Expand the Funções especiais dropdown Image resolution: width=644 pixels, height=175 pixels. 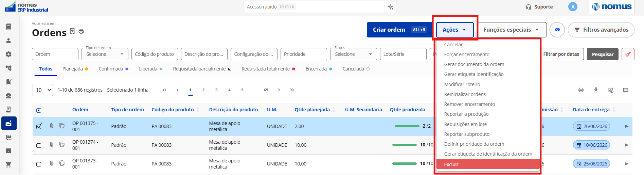(512, 30)
